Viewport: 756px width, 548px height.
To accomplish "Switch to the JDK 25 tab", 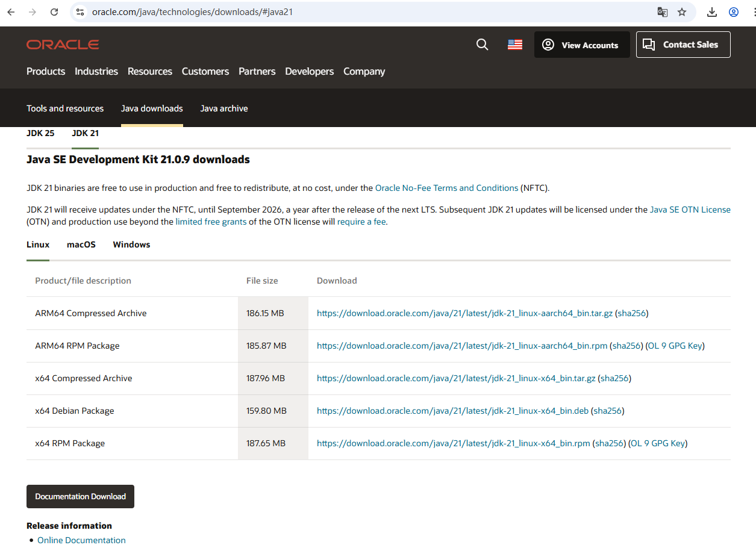I will coord(40,133).
